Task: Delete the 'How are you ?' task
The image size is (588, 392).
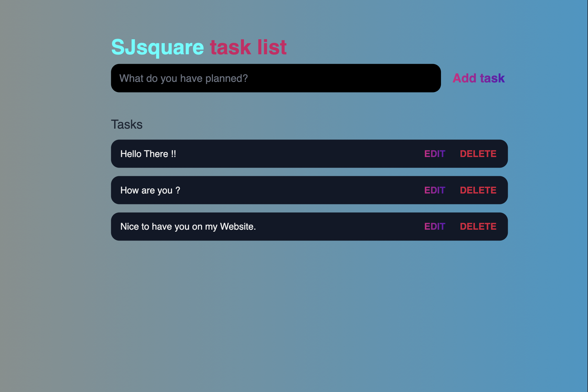Action: tap(478, 190)
